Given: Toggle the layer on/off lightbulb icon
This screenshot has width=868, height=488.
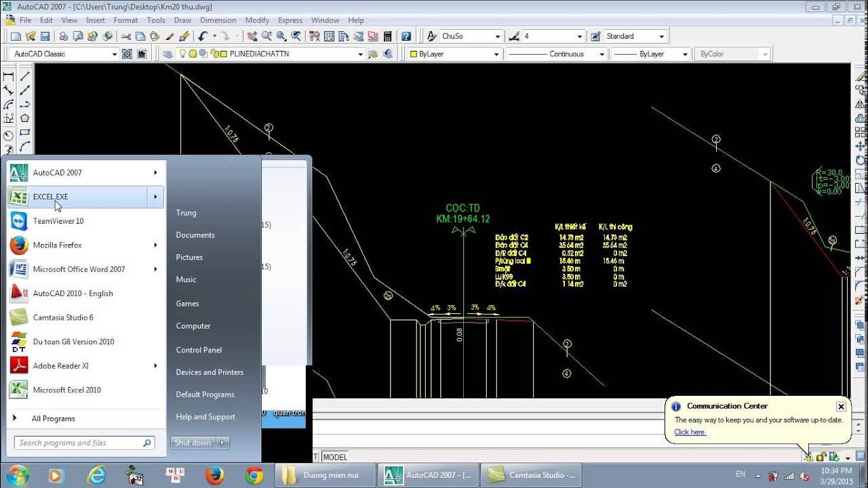Looking at the screenshot, I should tap(182, 54).
